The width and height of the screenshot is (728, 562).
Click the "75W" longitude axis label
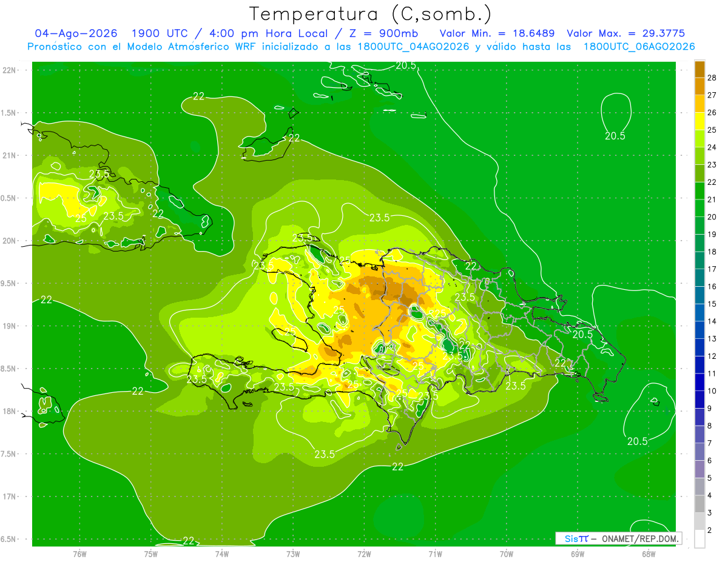coord(150,554)
